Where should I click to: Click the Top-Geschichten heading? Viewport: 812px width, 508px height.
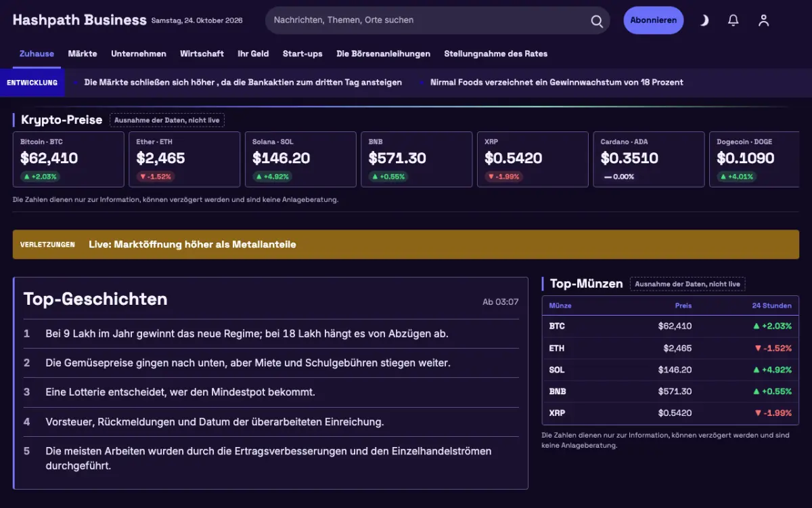95,299
